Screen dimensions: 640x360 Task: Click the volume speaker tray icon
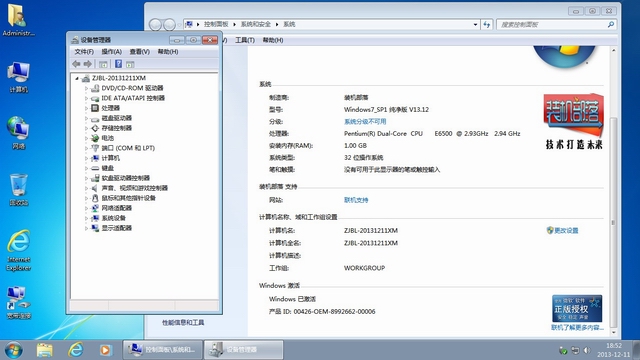[587, 350]
